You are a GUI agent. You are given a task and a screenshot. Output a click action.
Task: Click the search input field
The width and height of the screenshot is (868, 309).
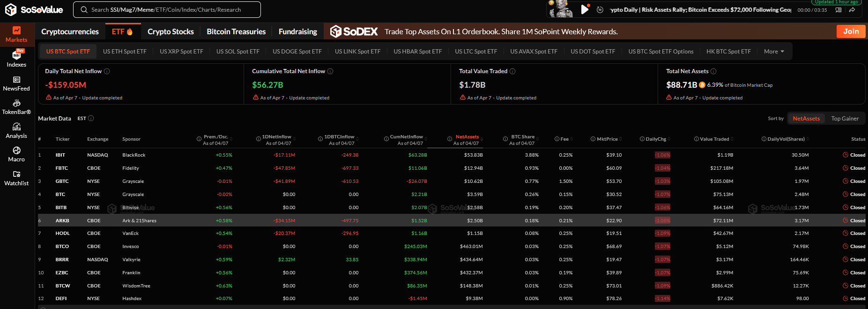click(167, 9)
